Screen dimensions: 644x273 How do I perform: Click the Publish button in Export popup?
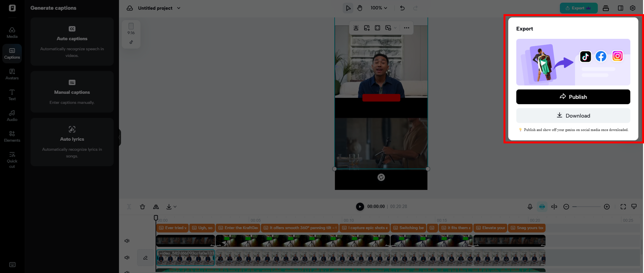coord(573,97)
